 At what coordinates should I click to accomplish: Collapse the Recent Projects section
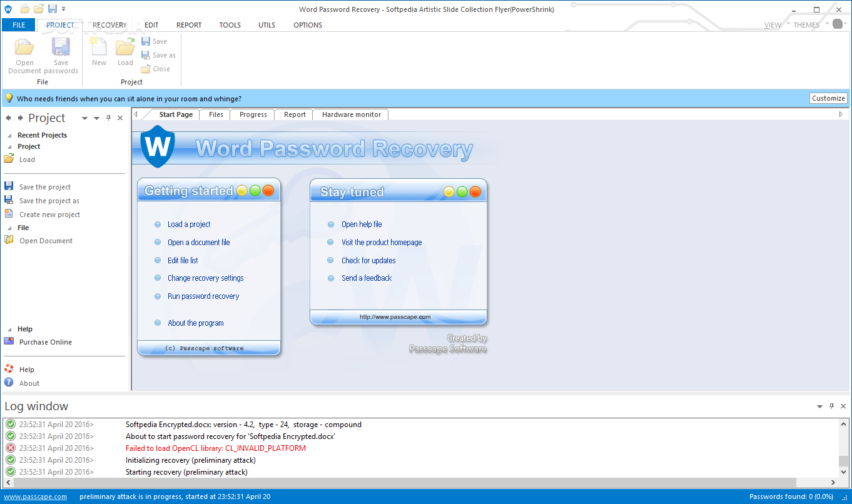(9, 135)
